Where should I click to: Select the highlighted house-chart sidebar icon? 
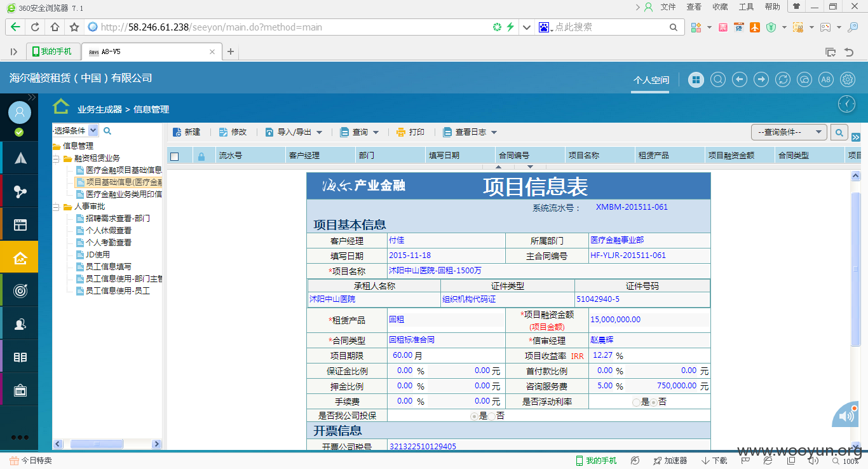[20, 257]
